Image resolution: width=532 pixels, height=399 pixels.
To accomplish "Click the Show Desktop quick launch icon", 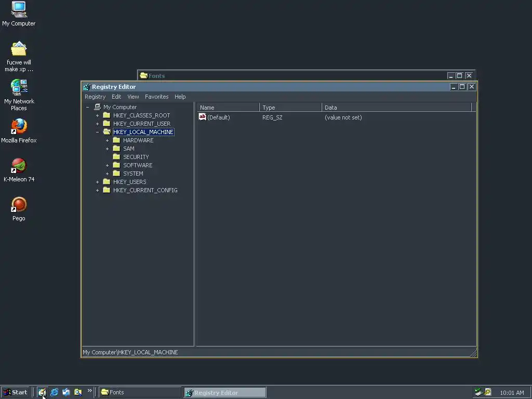I will (42, 392).
